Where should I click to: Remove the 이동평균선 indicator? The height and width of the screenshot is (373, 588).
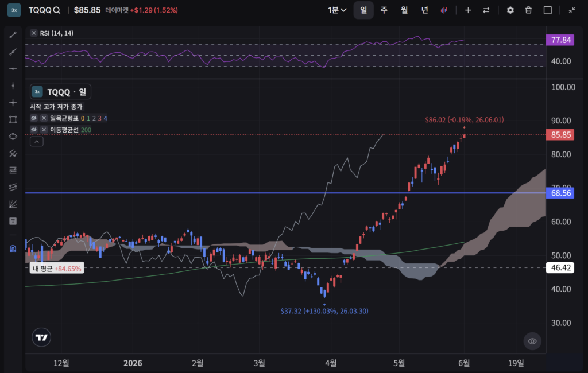point(44,129)
